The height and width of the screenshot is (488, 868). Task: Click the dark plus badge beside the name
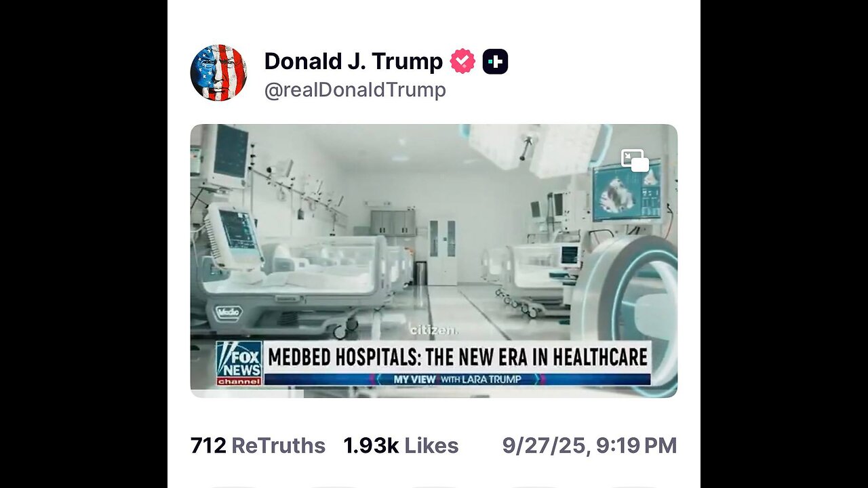click(x=495, y=62)
